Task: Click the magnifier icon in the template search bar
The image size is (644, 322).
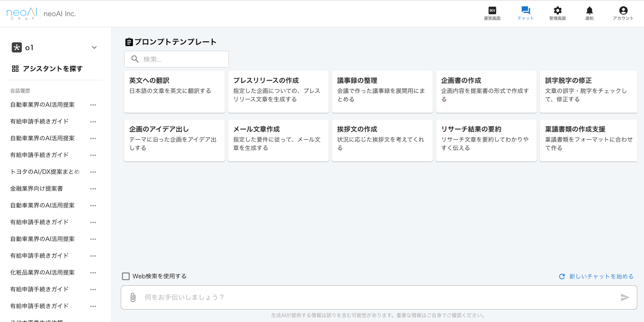Action: coord(135,59)
